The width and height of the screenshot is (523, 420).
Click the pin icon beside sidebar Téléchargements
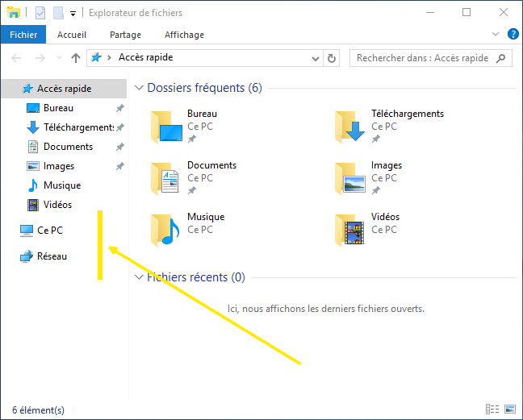pyautogui.click(x=120, y=127)
